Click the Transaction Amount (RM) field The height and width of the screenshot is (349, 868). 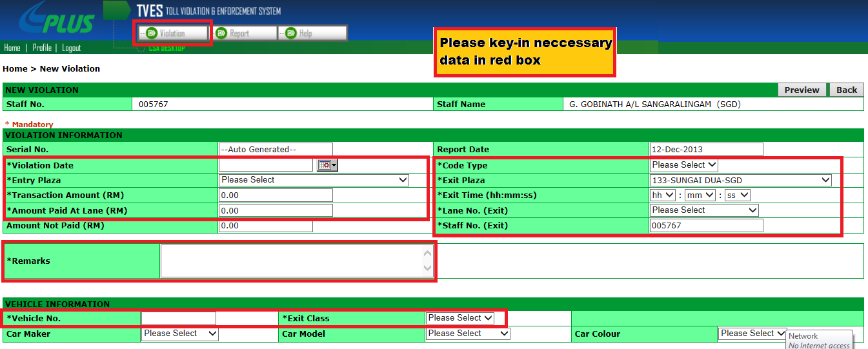coord(276,195)
